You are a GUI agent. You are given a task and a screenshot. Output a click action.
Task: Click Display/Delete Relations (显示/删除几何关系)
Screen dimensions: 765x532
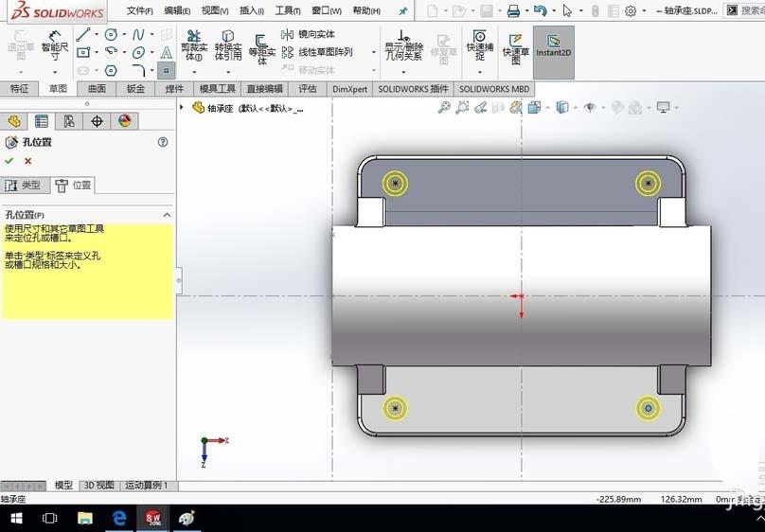(x=403, y=44)
